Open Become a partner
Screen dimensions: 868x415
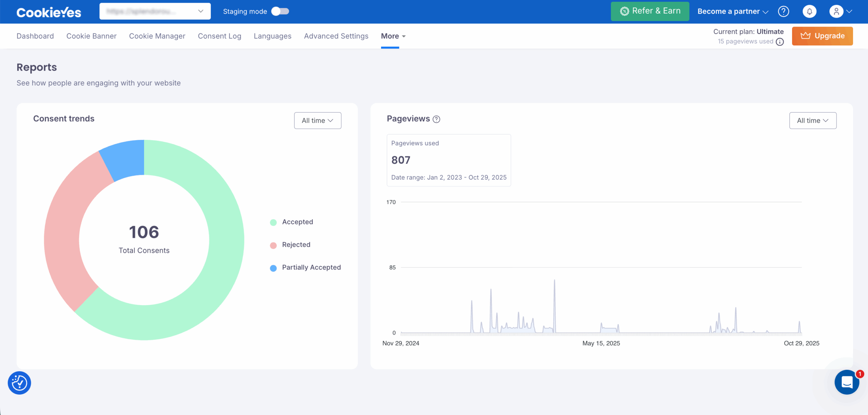(729, 11)
